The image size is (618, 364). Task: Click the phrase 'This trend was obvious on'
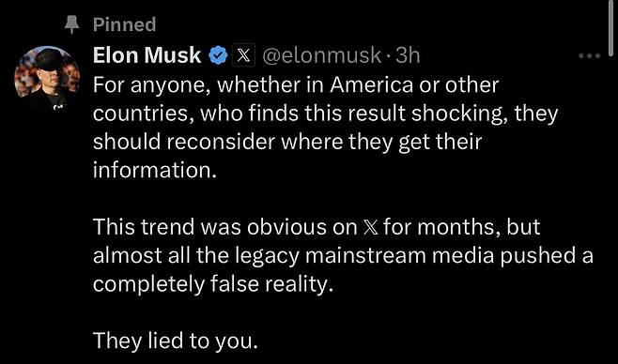225,227
